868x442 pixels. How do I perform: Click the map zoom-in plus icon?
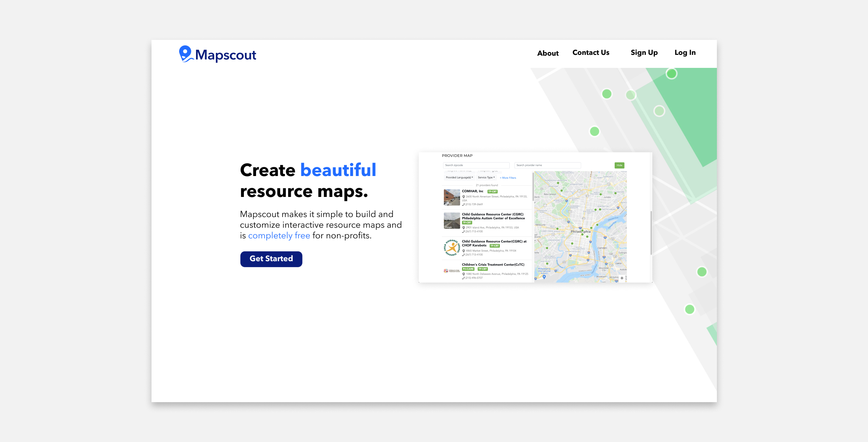tap(622, 278)
